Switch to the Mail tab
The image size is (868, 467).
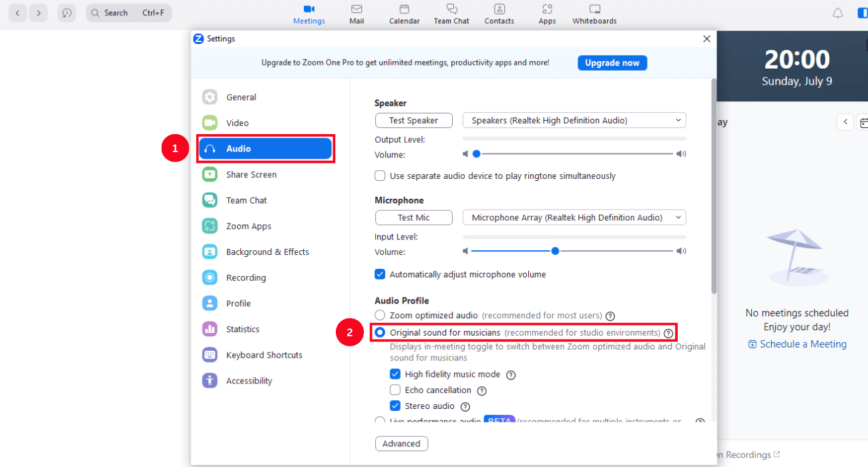357,14
